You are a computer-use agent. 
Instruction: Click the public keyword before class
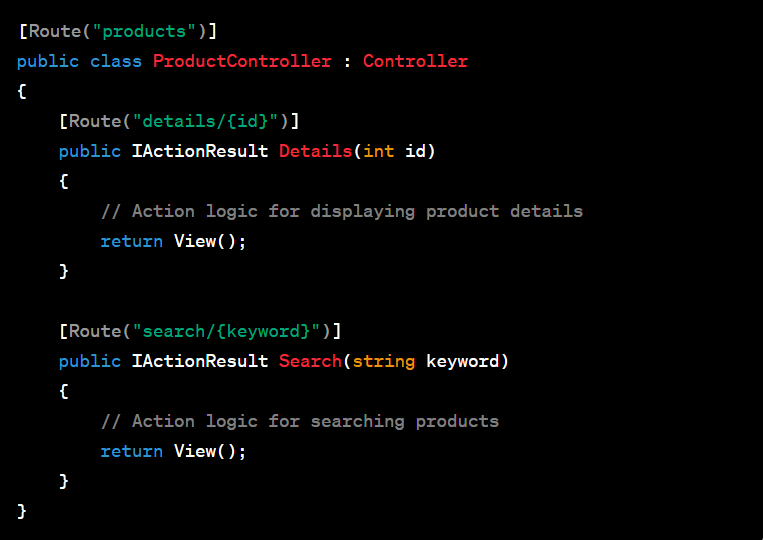(48, 61)
